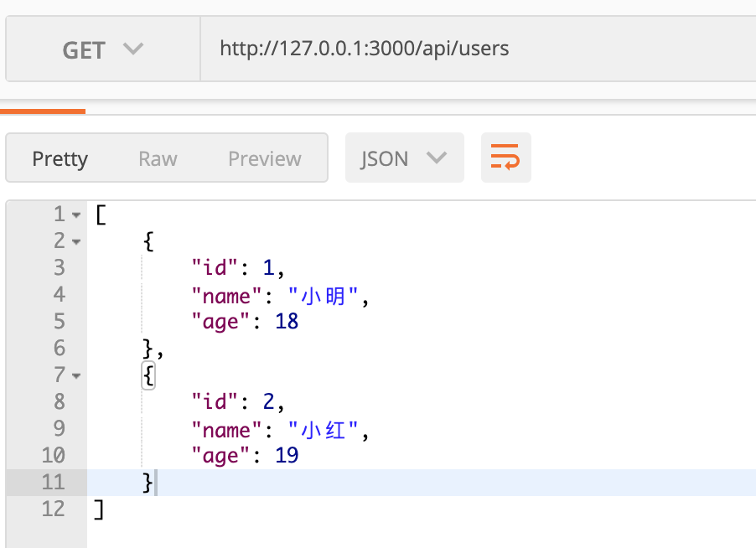Click the age value 18
756x548 pixels.
[x=287, y=322]
